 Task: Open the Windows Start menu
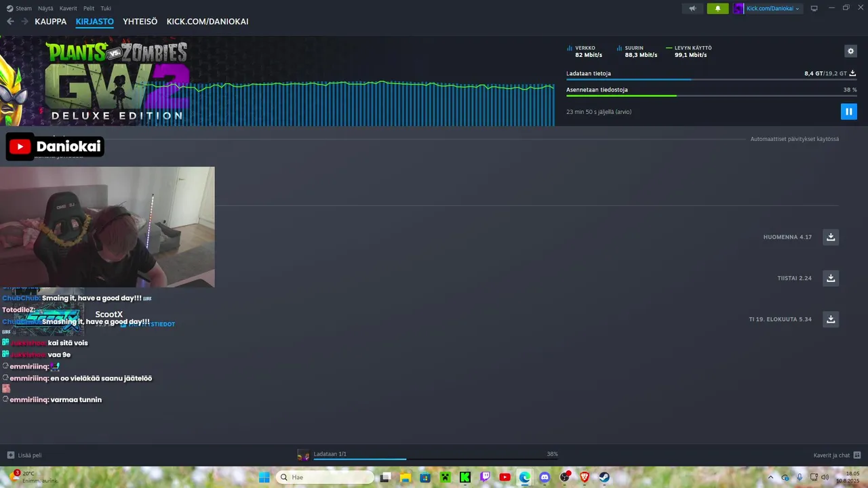[264, 477]
